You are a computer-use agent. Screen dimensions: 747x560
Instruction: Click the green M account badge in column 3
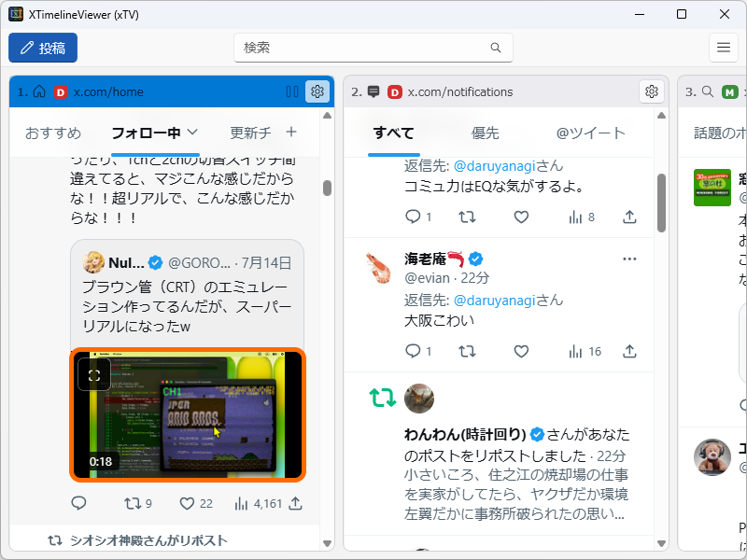pos(730,91)
